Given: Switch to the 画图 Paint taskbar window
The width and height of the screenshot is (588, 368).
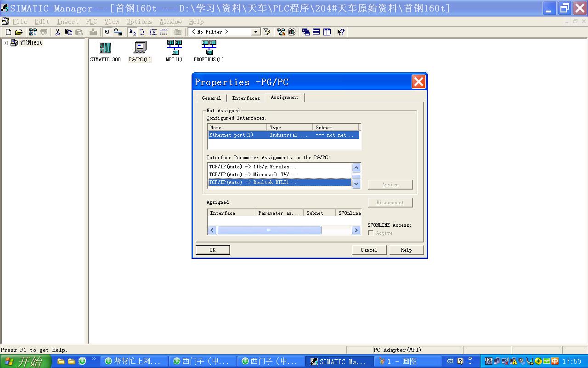Looking at the screenshot, I should coord(408,362).
